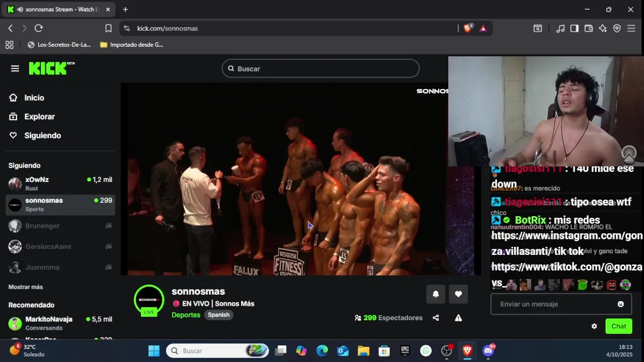Open weather widget showing 32°C Soleado
This screenshot has width=644, height=362.
[x=28, y=350]
